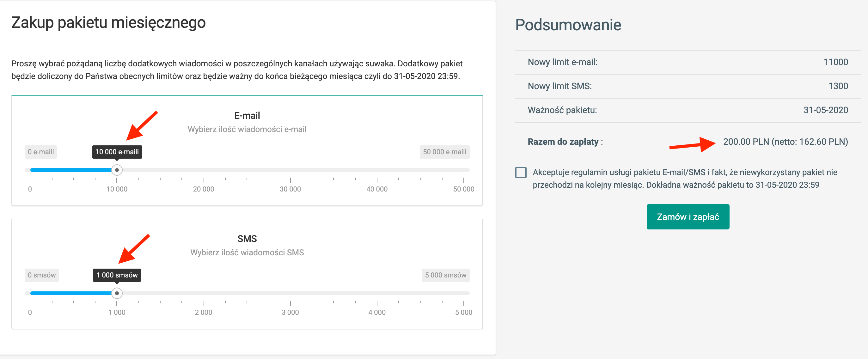Screen dimensions: 868x359
Task: Click the '10 000 e-maili' slider tooltip
Action: pos(117,152)
